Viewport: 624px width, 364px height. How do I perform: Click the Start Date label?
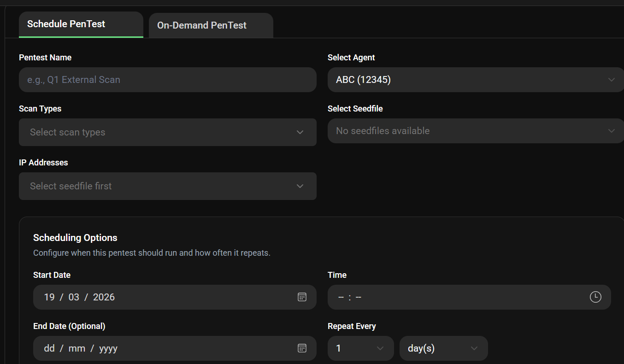click(x=52, y=275)
